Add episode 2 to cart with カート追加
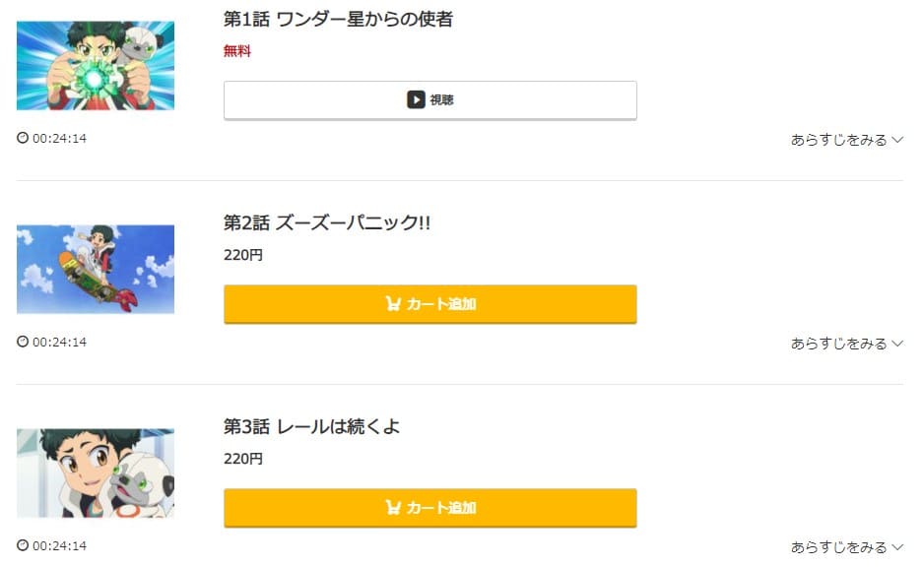Viewport: 924px width, 567px height. (x=430, y=304)
